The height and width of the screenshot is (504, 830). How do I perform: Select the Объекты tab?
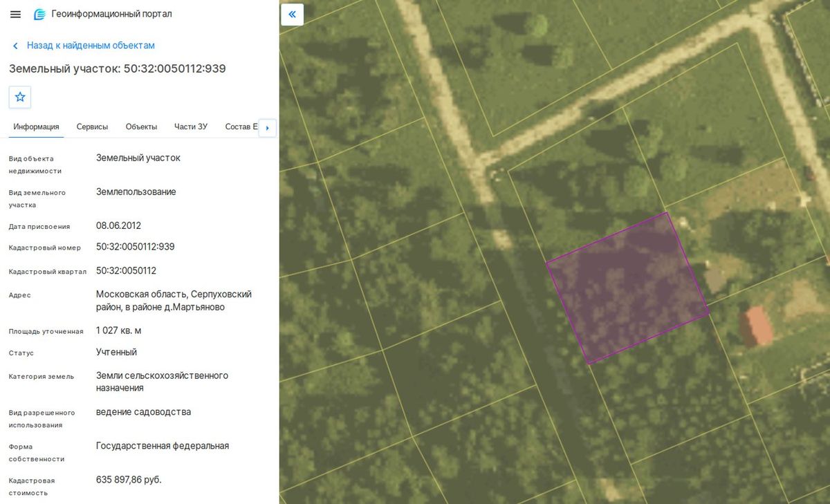click(x=141, y=127)
